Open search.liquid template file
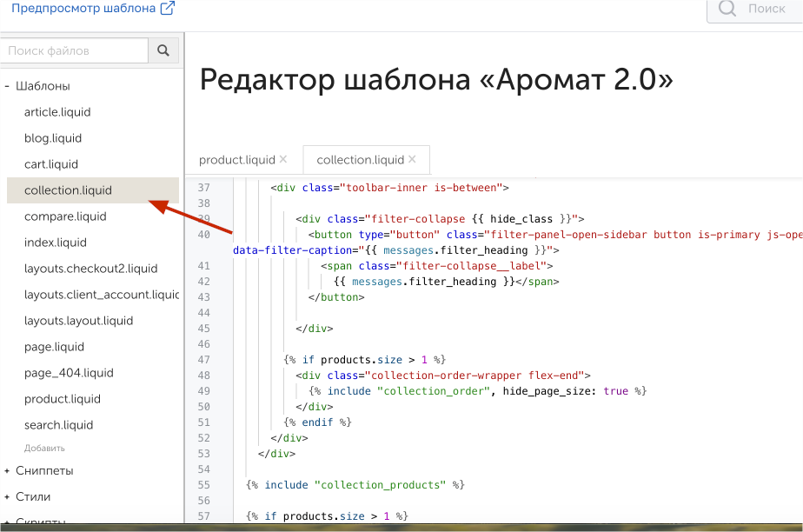This screenshot has width=803, height=532. [58, 425]
